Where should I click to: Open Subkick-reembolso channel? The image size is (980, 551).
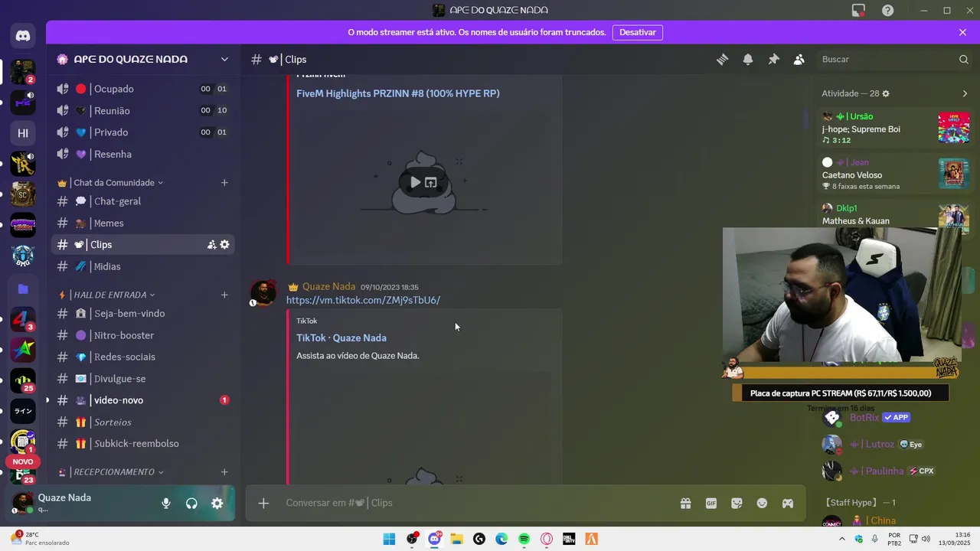tap(142, 444)
